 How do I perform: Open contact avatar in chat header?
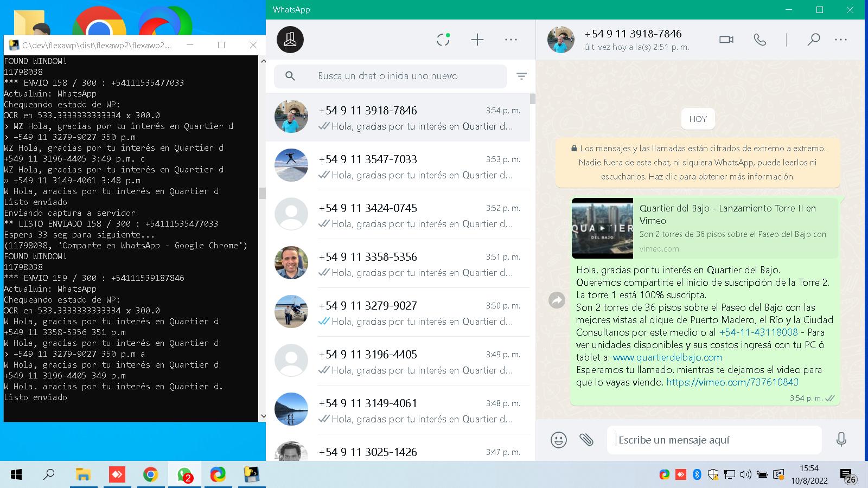(x=561, y=40)
